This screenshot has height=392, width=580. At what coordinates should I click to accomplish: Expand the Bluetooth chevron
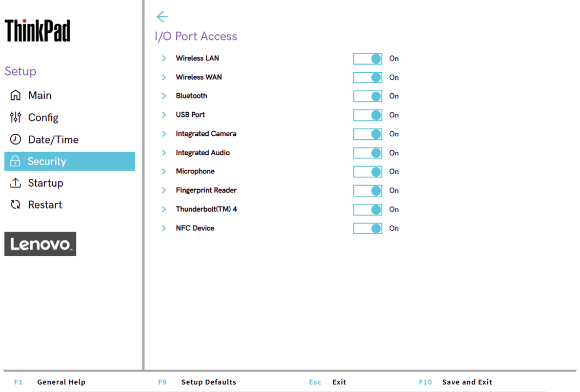tap(164, 96)
